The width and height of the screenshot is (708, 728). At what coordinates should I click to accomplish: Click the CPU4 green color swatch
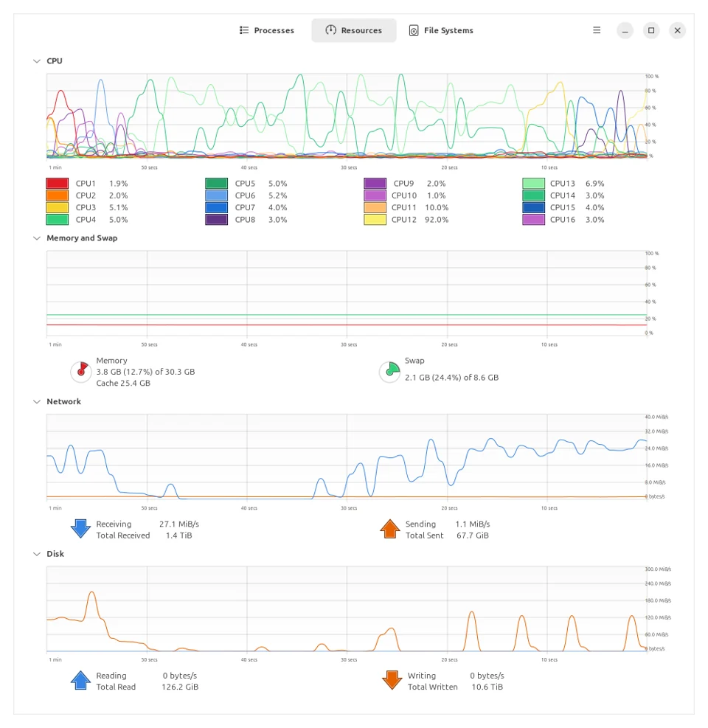tap(57, 220)
